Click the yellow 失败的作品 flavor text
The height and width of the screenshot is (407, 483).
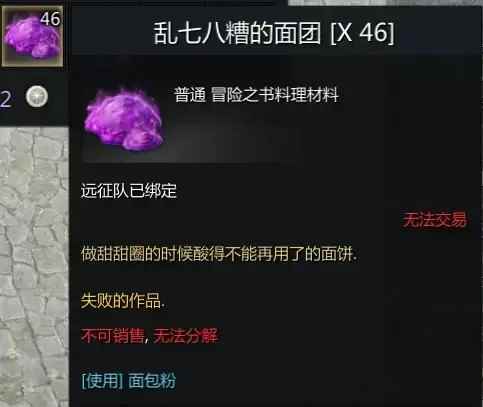pyautogui.click(x=123, y=301)
